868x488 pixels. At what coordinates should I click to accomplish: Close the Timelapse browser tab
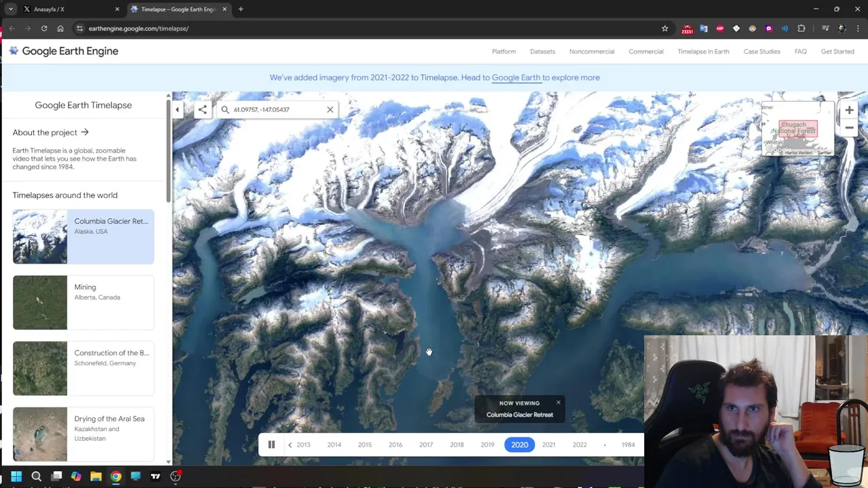[224, 9]
